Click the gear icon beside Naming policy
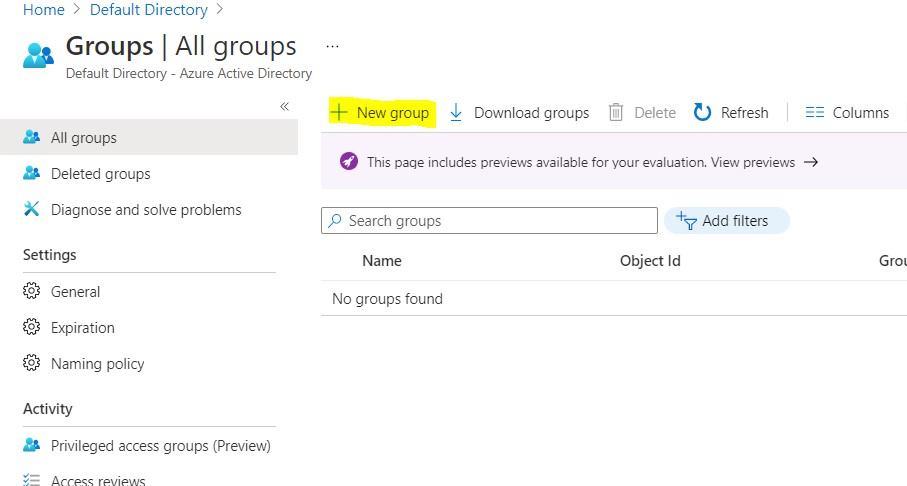Image resolution: width=907 pixels, height=486 pixels. (31, 363)
